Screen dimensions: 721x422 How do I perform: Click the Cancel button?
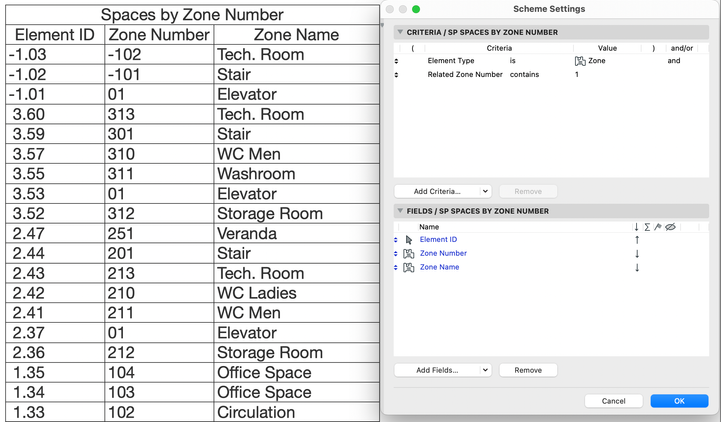coord(613,401)
